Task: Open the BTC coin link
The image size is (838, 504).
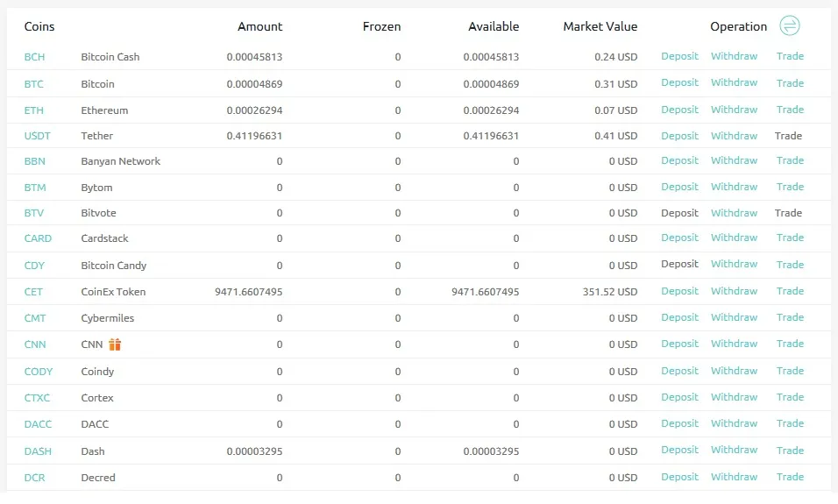Action: (33, 84)
